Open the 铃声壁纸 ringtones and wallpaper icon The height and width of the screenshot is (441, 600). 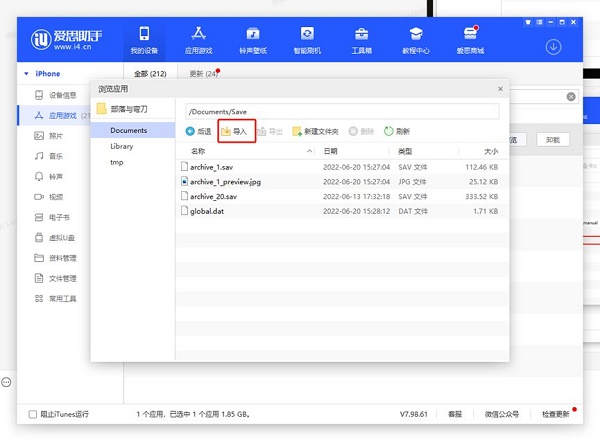[x=253, y=40]
